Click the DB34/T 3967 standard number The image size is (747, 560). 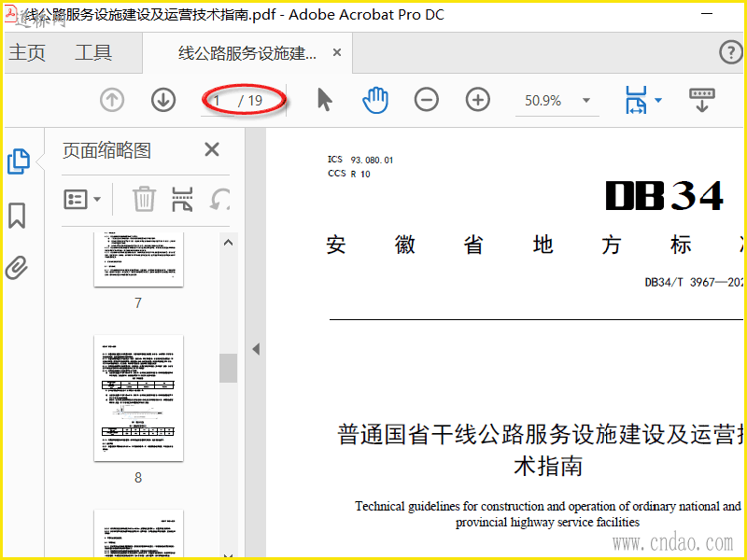pos(695,283)
